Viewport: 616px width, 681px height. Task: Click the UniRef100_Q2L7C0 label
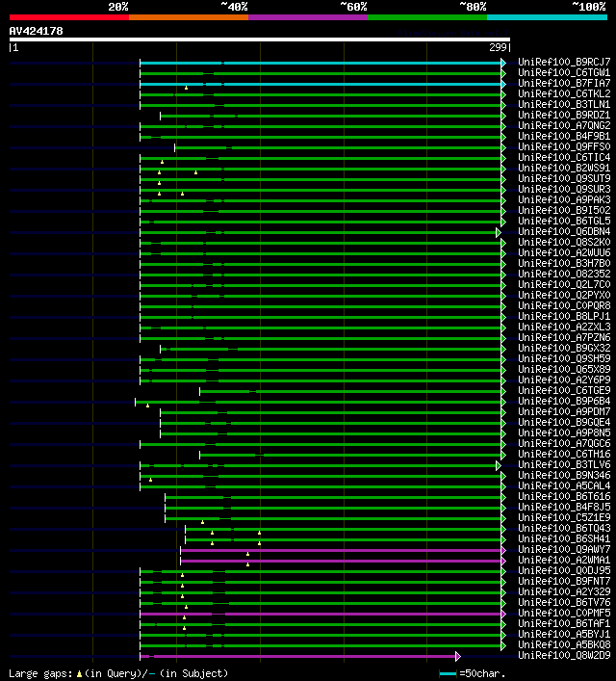(x=564, y=284)
